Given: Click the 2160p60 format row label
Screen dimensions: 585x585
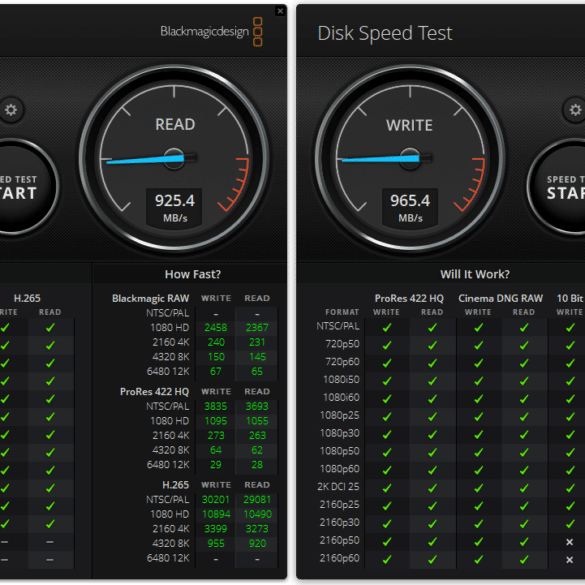Looking at the screenshot, I should 340,558.
